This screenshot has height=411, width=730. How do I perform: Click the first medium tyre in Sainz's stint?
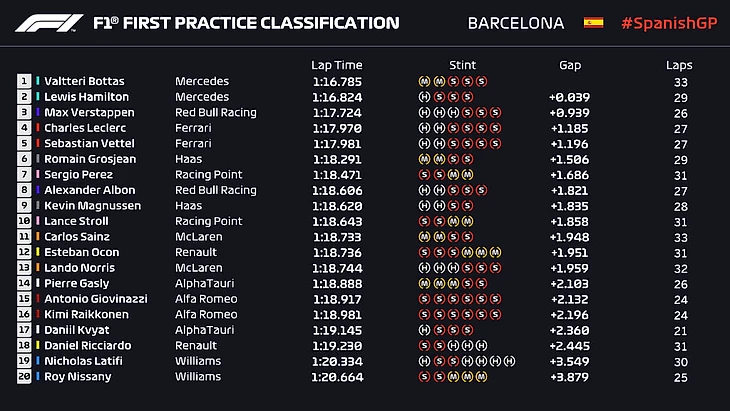(x=425, y=236)
